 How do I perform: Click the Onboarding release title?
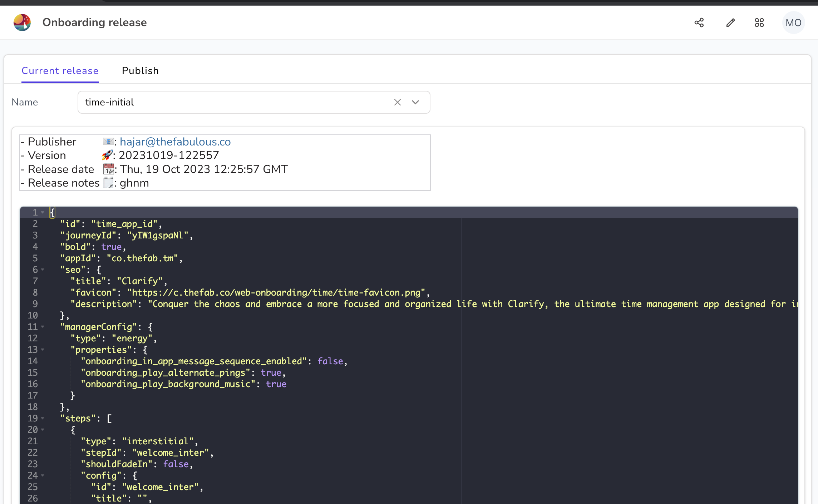pyautogui.click(x=94, y=23)
